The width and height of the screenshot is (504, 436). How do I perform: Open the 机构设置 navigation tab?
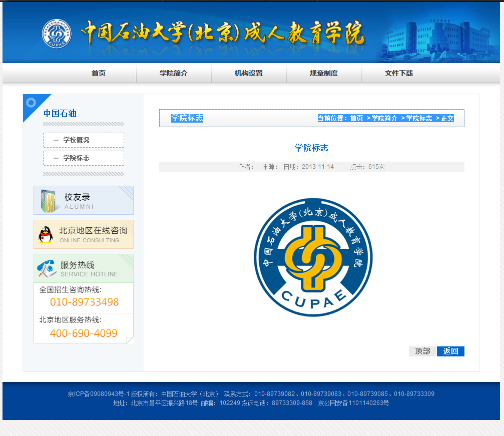[x=249, y=73]
